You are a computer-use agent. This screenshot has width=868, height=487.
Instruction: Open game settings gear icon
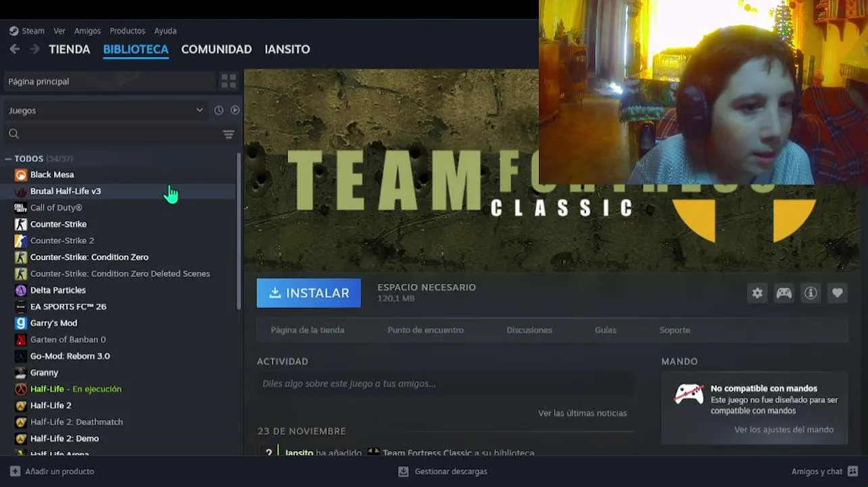pyautogui.click(x=757, y=293)
